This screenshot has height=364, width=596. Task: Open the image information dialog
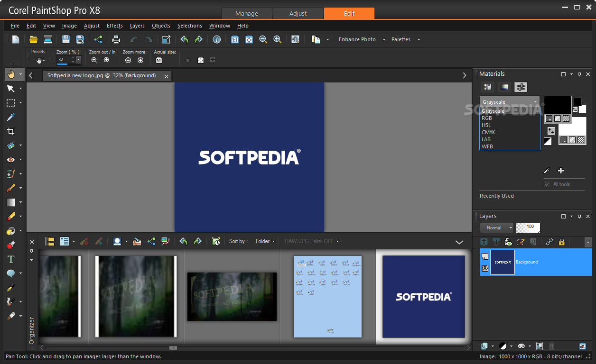[217, 39]
